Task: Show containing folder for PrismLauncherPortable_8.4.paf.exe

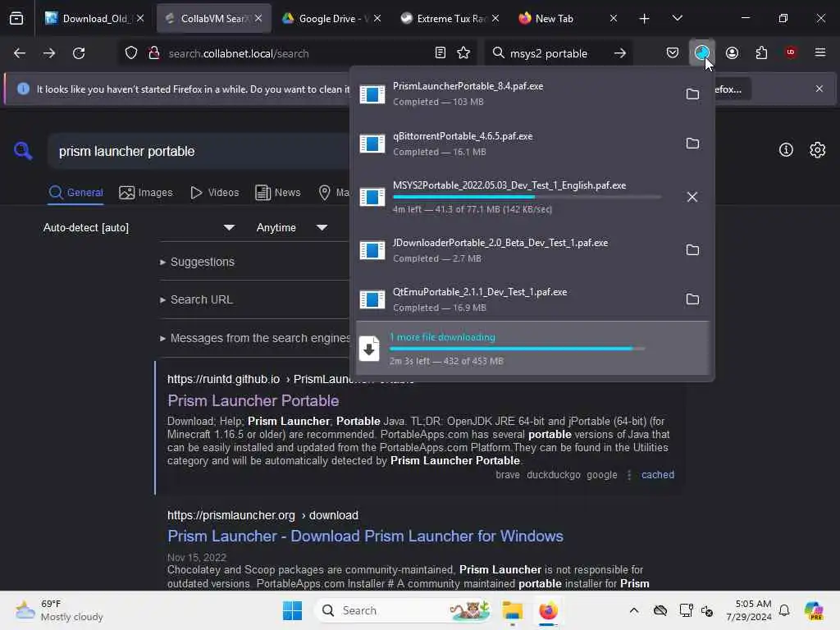Action: click(x=692, y=94)
